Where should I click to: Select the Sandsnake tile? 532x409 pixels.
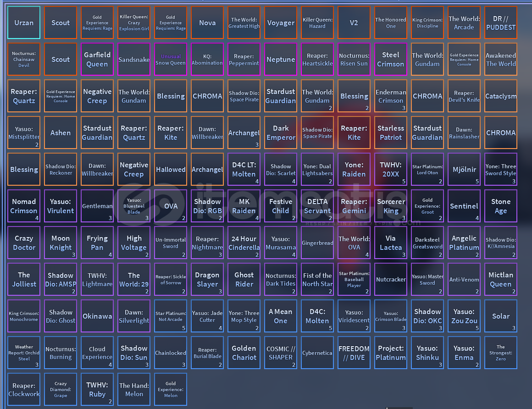point(134,59)
